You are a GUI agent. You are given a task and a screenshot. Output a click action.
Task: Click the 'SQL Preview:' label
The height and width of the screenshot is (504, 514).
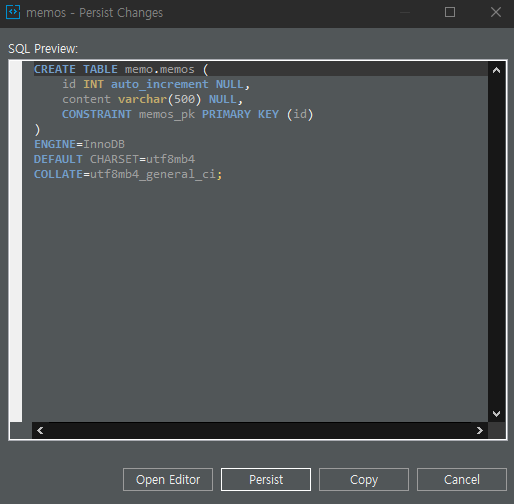pos(43,49)
